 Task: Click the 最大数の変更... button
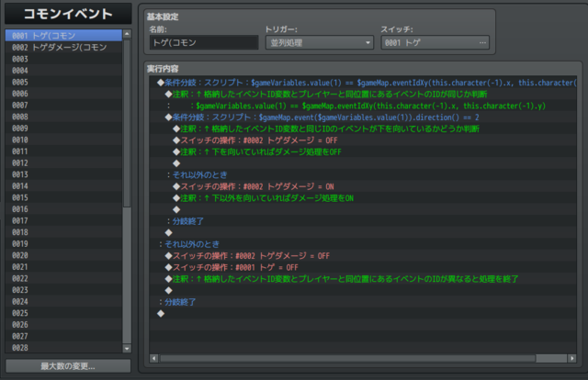[68, 366]
